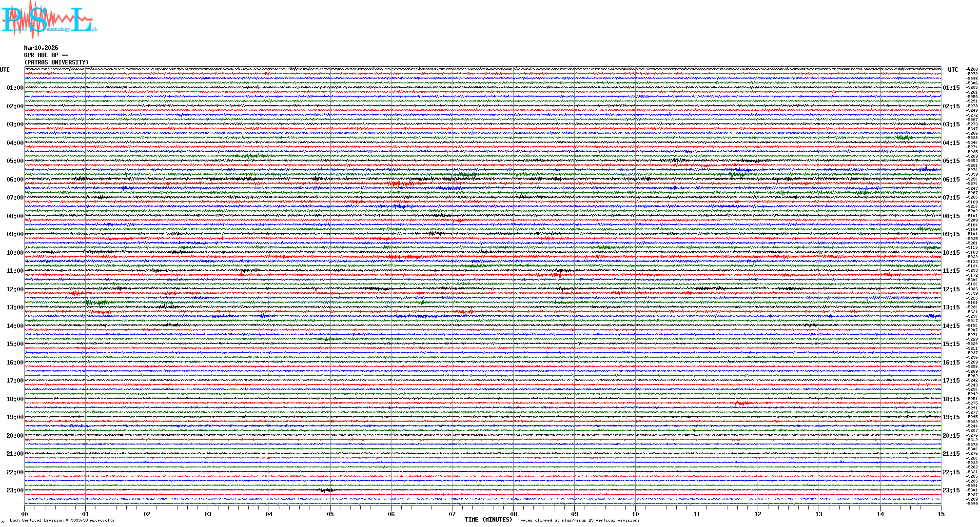Click the 10:15 time label on right
The image size is (980, 527).
(951, 253)
